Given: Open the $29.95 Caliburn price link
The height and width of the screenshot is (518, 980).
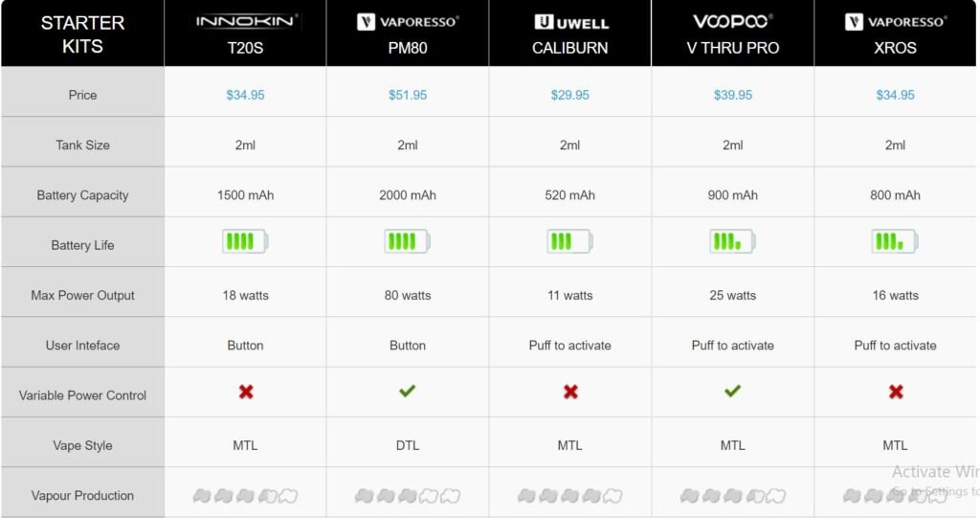Looking at the screenshot, I should pyautogui.click(x=570, y=95).
